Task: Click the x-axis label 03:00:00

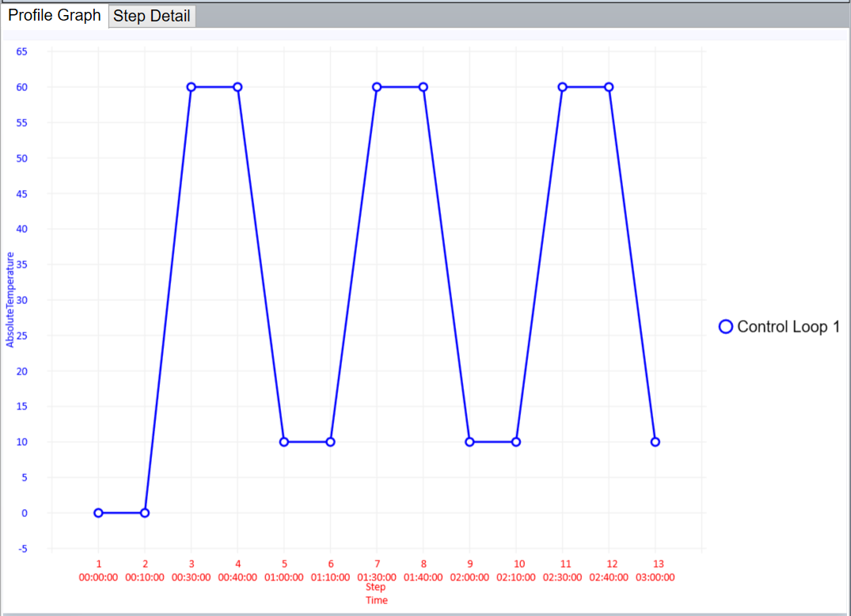Action: tap(655, 577)
